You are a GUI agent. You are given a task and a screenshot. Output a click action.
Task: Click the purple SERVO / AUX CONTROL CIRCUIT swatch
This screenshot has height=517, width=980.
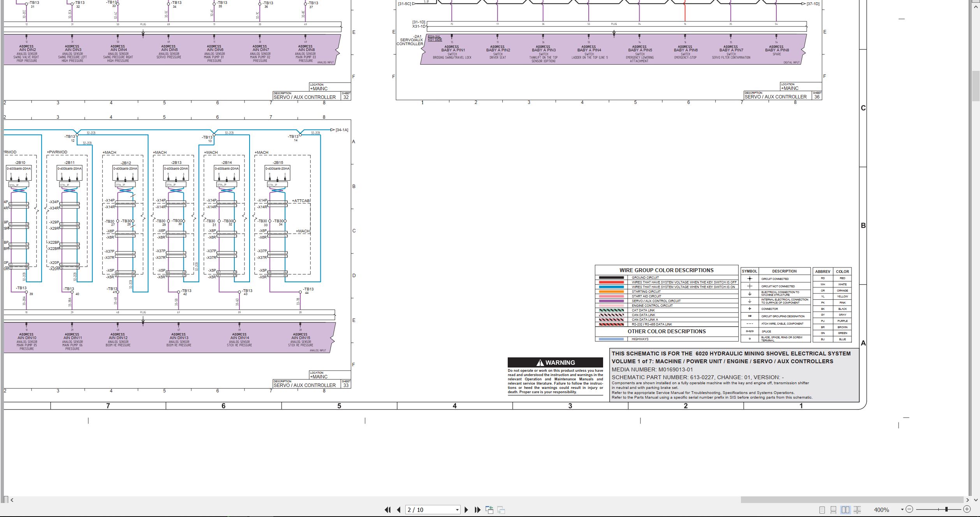611,301
